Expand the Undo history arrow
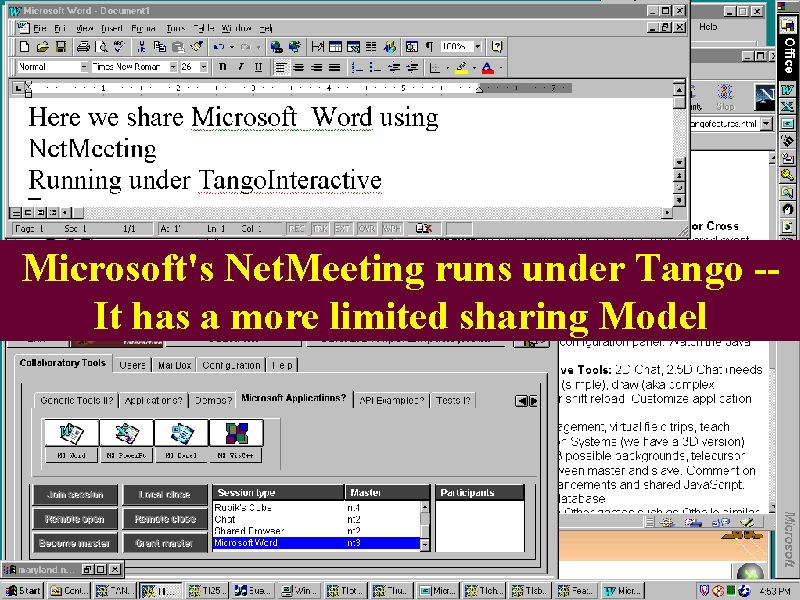This screenshot has width=800, height=600. pos(231,47)
